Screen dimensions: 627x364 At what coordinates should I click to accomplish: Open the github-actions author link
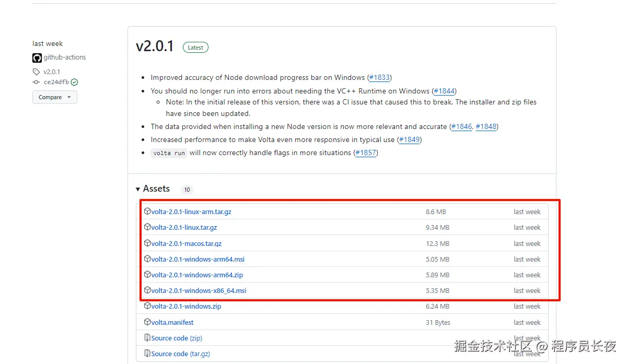(x=65, y=57)
